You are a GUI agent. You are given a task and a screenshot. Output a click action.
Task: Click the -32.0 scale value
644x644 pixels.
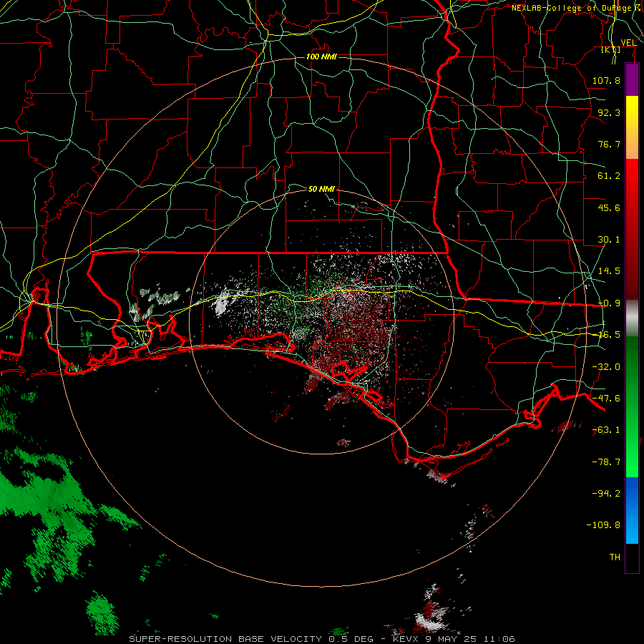(606, 367)
